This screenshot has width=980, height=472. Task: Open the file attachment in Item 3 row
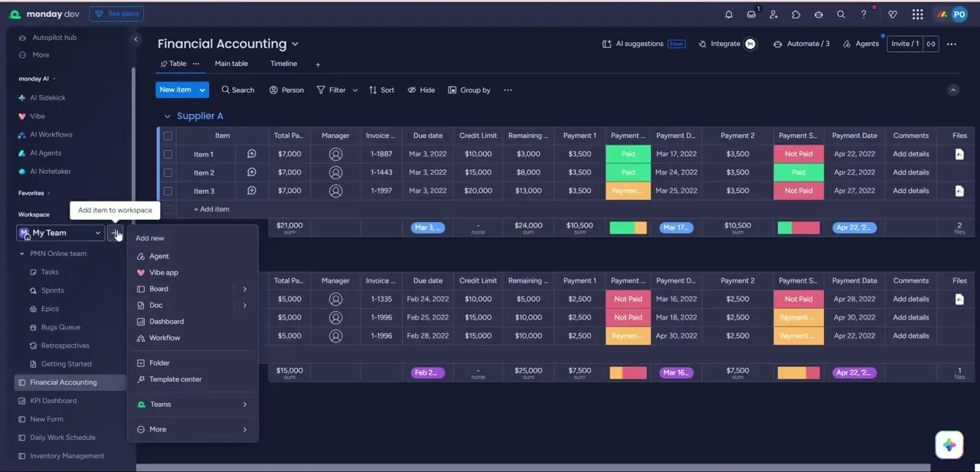(x=959, y=191)
